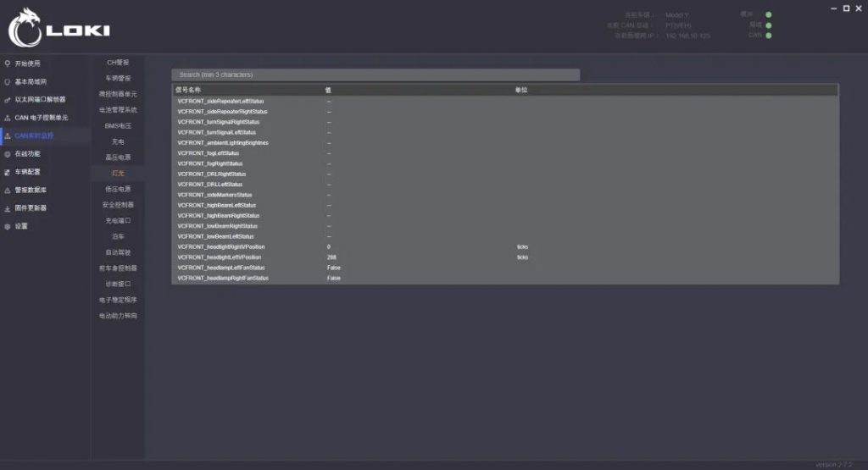The height and width of the screenshot is (470, 868).
Task: Switch to the 自动驾驶 signal category
Action: (x=118, y=252)
